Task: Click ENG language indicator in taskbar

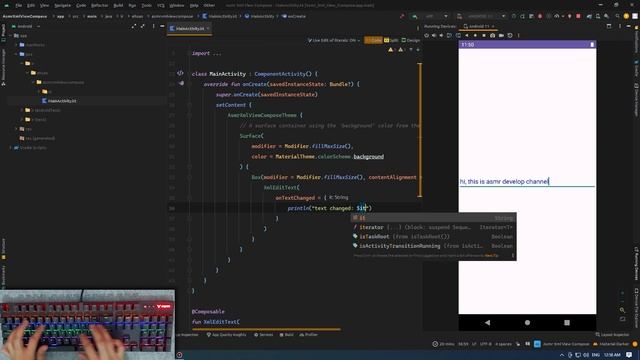Action: [x=596, y=355]
